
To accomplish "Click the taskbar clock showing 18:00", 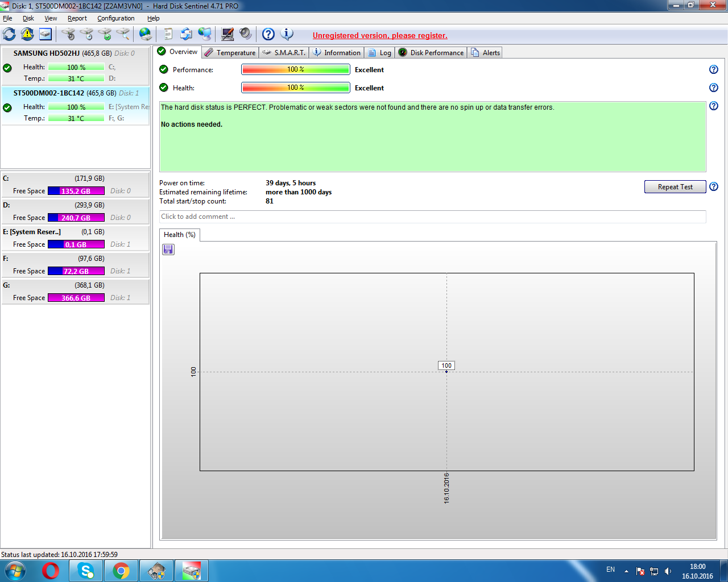I will 697,571.
